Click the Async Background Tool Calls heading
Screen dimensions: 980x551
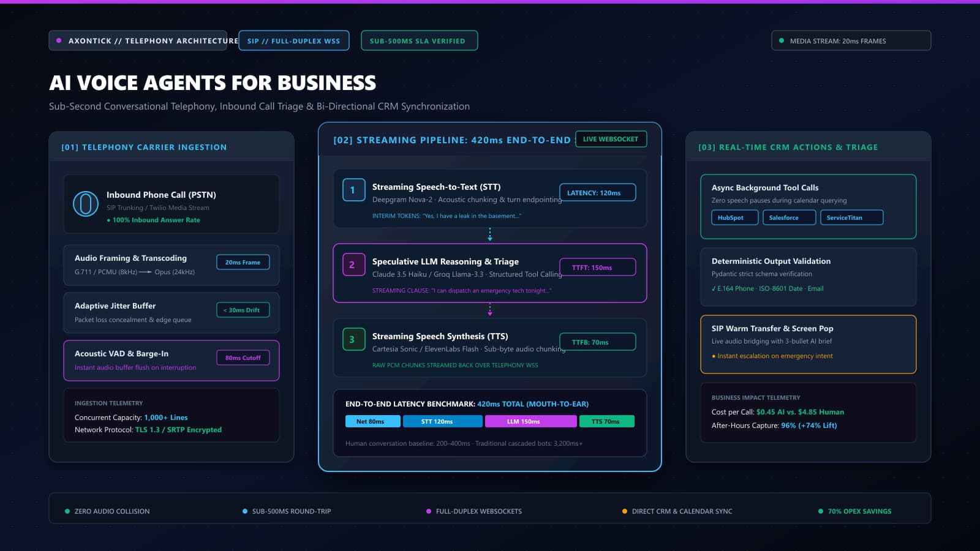(x=765, y=187)
